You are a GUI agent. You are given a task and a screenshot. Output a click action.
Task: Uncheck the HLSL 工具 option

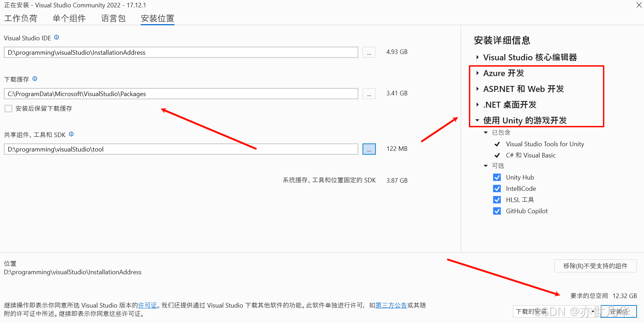point(497,200)
